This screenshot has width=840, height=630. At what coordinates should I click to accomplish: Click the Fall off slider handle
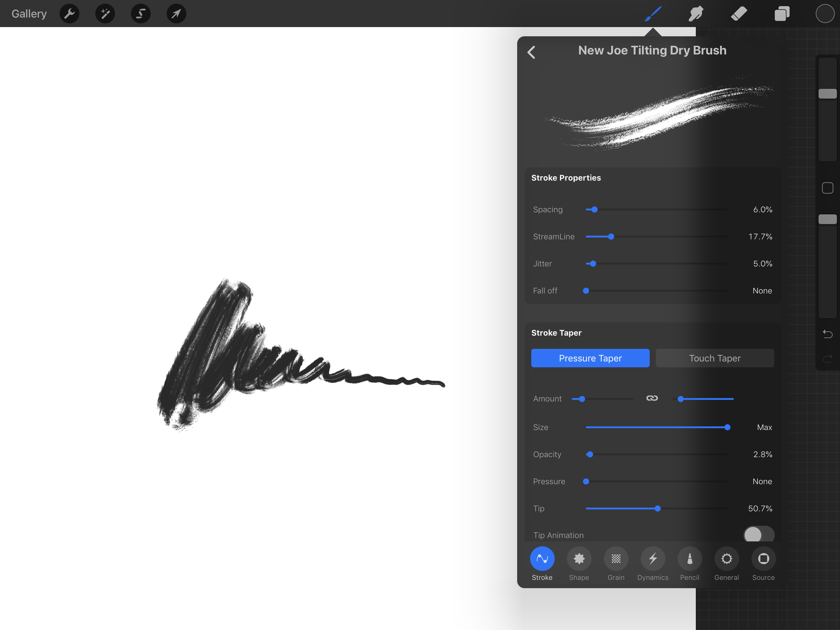(x=586, y=291)
